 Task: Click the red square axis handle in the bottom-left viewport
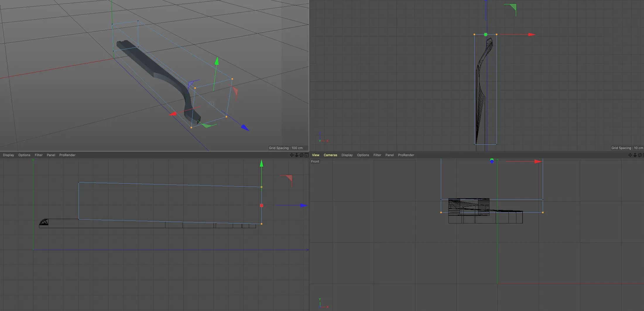pyautogui.click(x=261, y=206)
